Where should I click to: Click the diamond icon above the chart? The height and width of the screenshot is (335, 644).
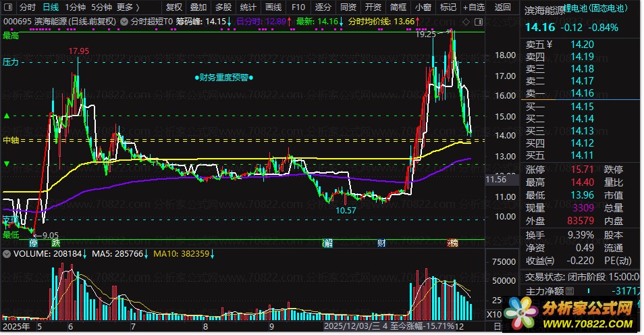[x=466, y=22]
